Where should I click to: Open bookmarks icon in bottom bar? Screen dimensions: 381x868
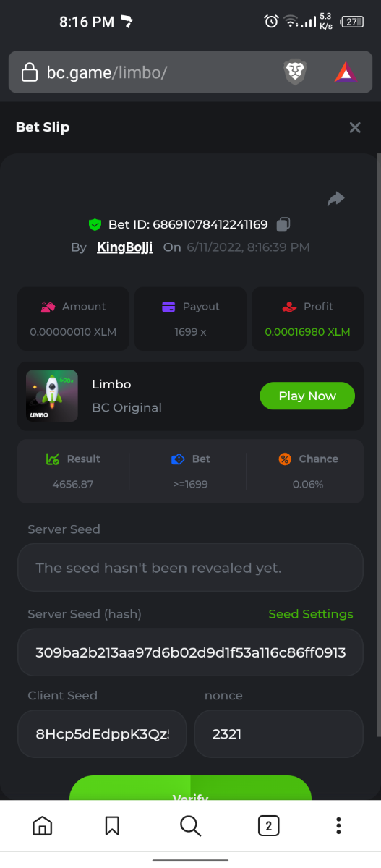pos(112,825)
